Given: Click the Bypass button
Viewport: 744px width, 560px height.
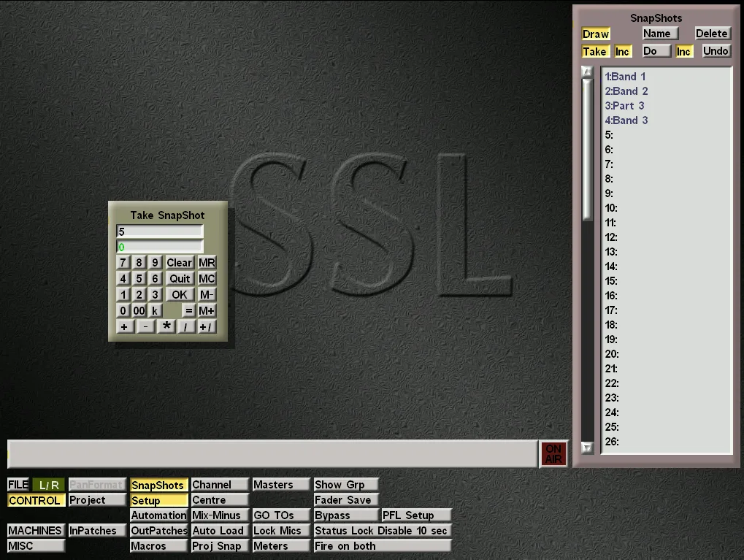Looking at the screenshot, I should [346, 515].
